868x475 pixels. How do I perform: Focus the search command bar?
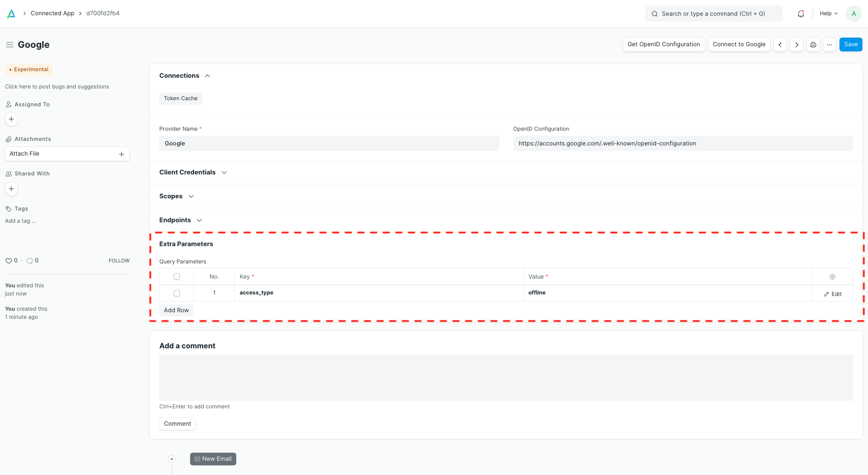pyautogui.click(x=714, y=14)
